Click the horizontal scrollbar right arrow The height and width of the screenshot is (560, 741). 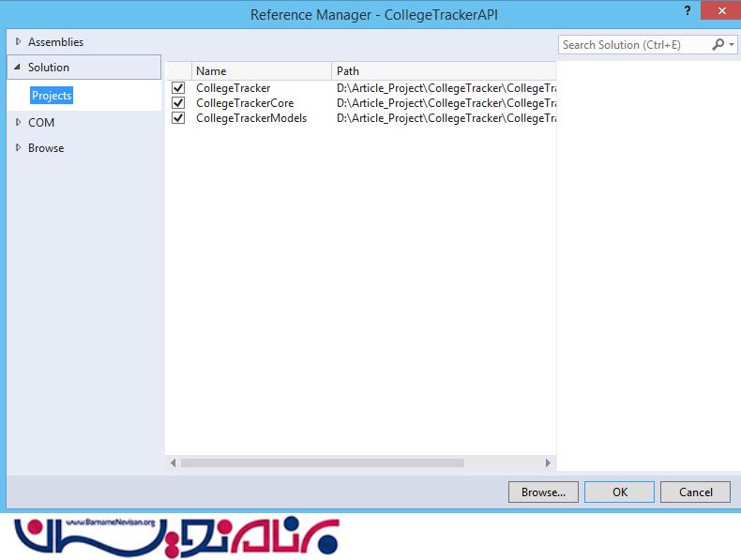[x=549, y=462]
